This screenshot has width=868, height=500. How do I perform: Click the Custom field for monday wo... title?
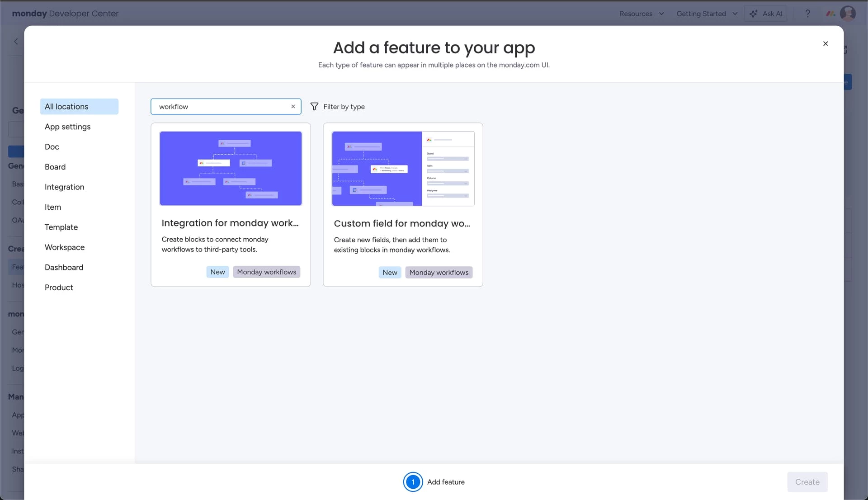coord(402,224)
